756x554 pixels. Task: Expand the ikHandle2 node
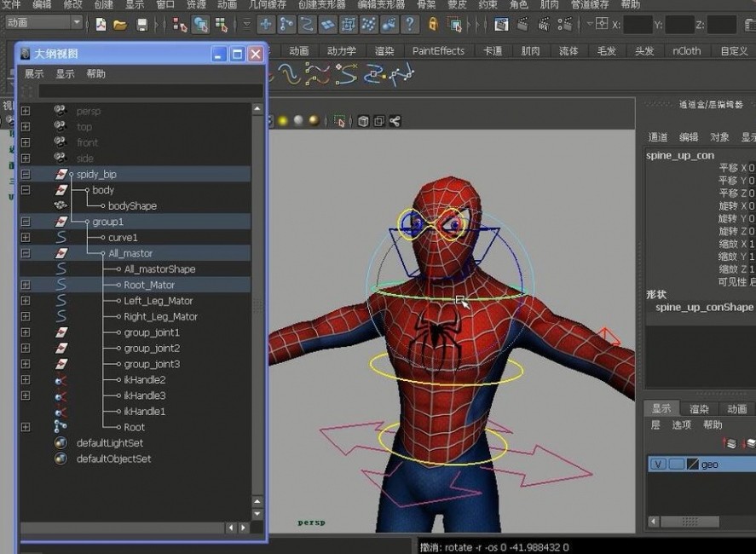[26, 380]
